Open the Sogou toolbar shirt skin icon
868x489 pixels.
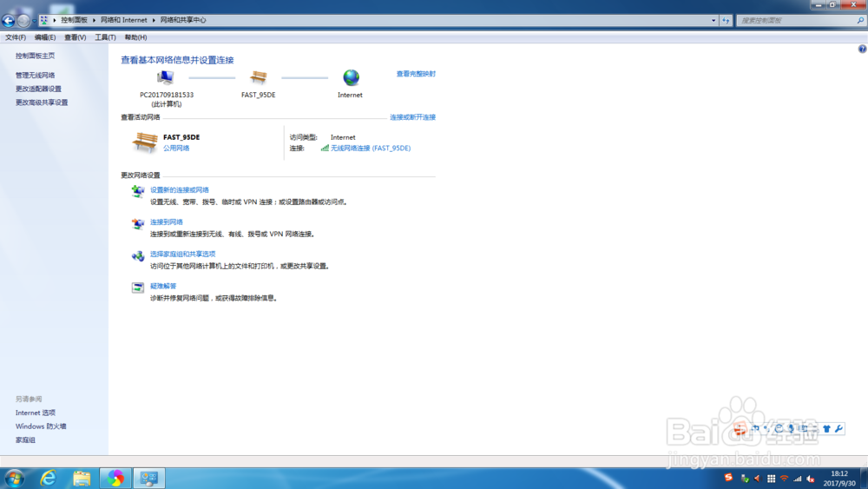pos(826,429)
